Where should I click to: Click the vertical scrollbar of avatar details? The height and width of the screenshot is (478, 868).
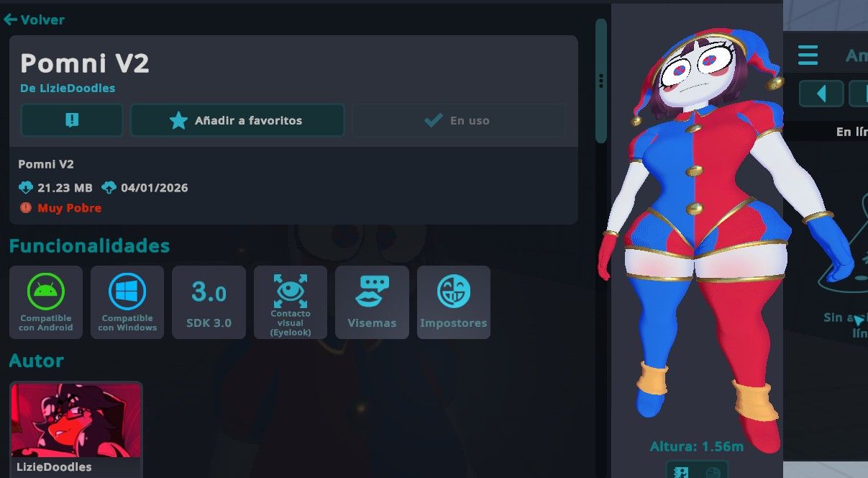(601, 81)
